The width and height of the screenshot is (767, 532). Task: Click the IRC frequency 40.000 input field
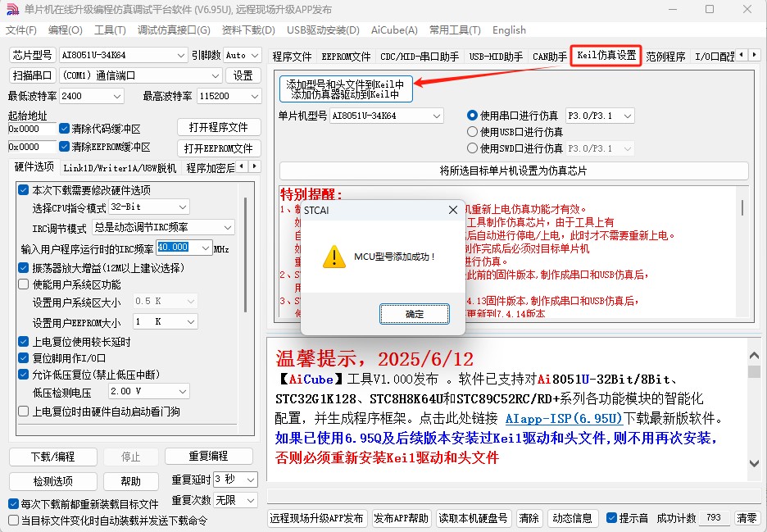point(178,248)
